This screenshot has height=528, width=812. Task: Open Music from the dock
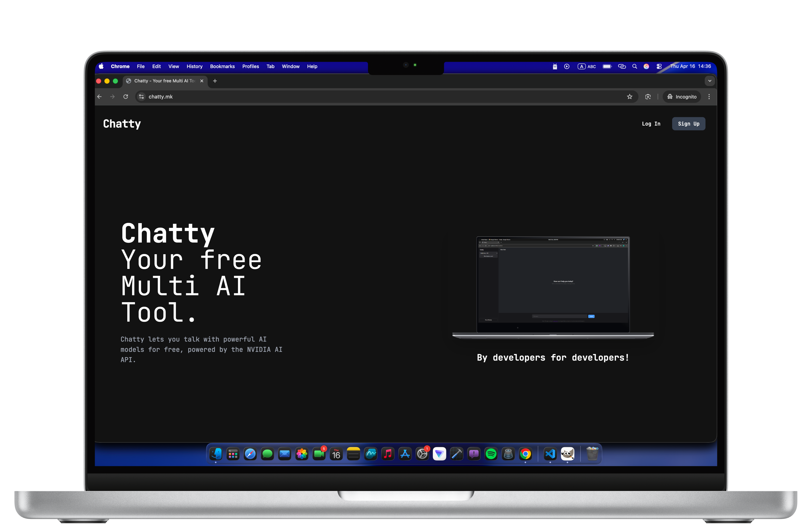[x=388, y=454]
